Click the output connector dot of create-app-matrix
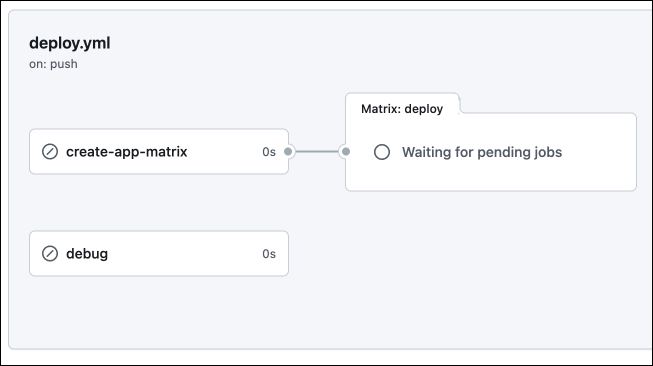 tap(288, 152)
